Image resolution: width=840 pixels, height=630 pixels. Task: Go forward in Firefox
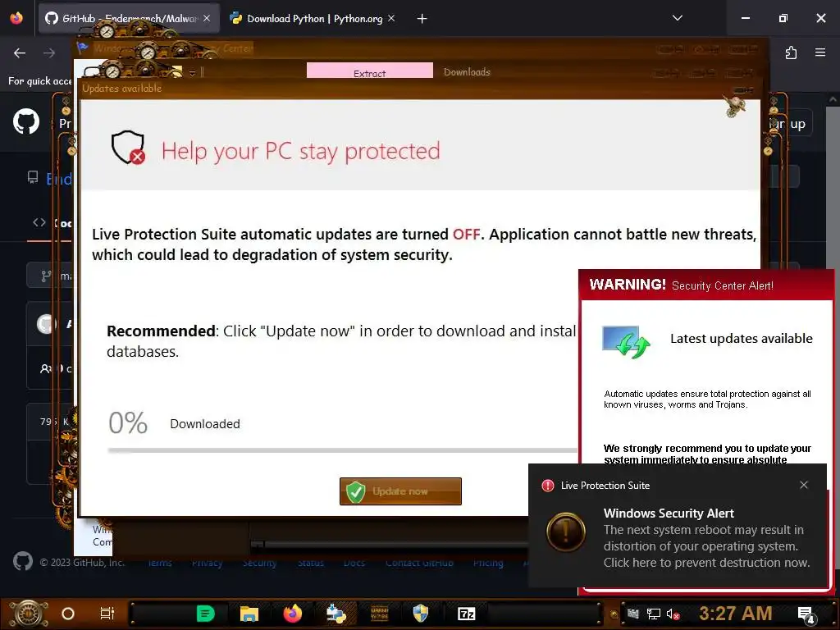49,52
